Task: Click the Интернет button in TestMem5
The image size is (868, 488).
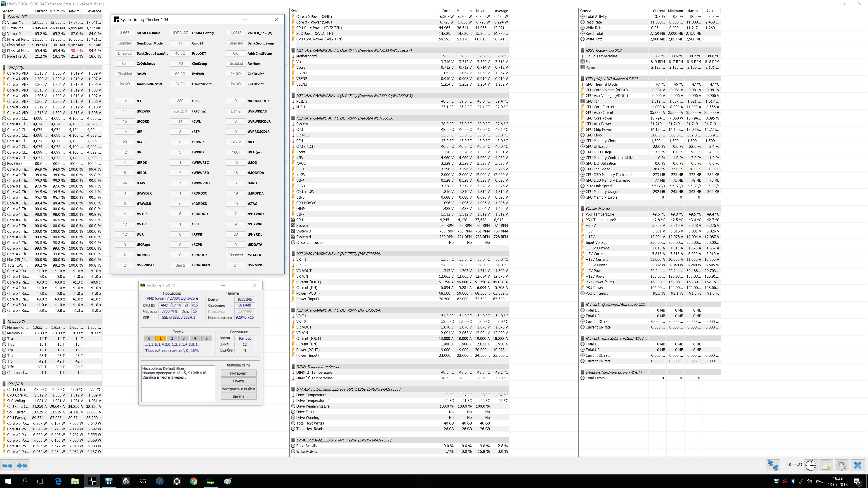Action: 238,373
